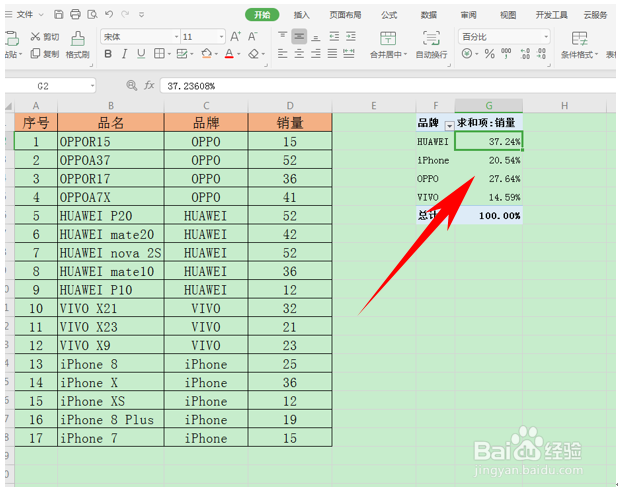Click the Save icon in quick access toolbar
Screen dimensions: 618x492
coord(59,15)
